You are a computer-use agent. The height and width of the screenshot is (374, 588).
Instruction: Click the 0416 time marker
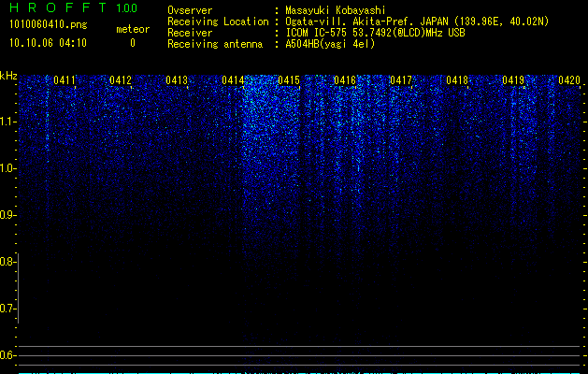click(345, 80)
